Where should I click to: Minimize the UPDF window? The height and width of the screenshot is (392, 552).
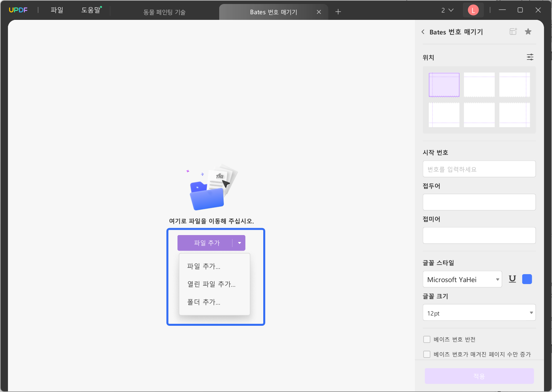(502, 10)
